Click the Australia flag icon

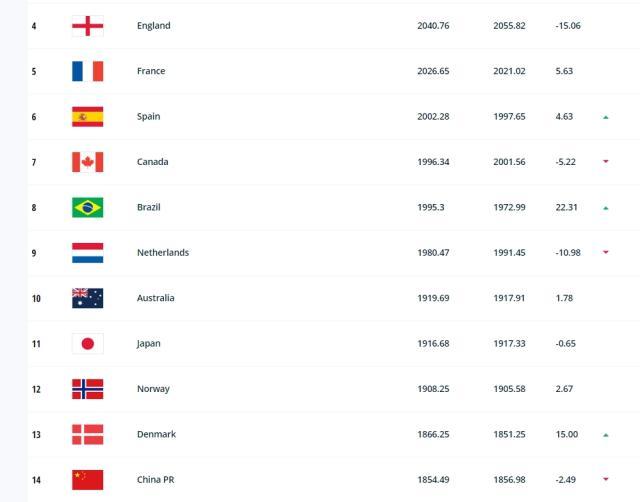(x=87, y=298)
